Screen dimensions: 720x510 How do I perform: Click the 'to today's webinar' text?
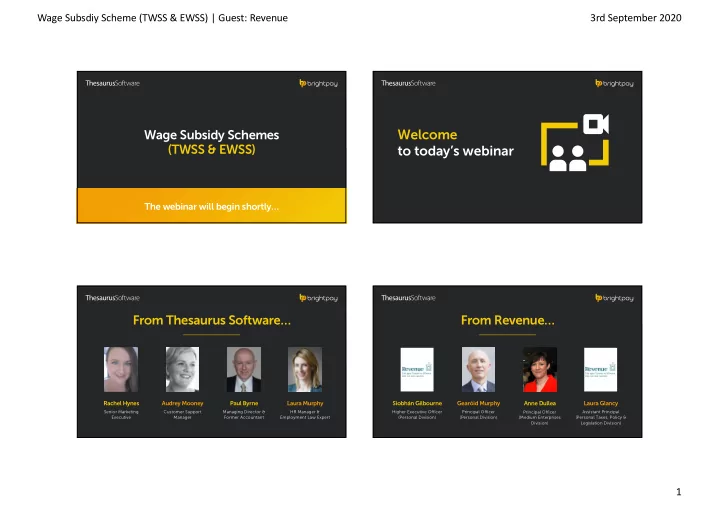(x=456, y=151)
